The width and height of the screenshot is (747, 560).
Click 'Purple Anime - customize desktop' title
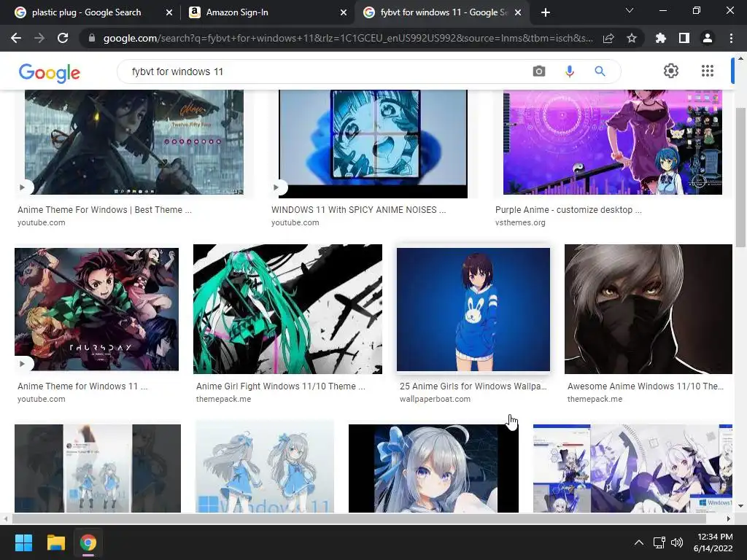click(x=568, y=209)
